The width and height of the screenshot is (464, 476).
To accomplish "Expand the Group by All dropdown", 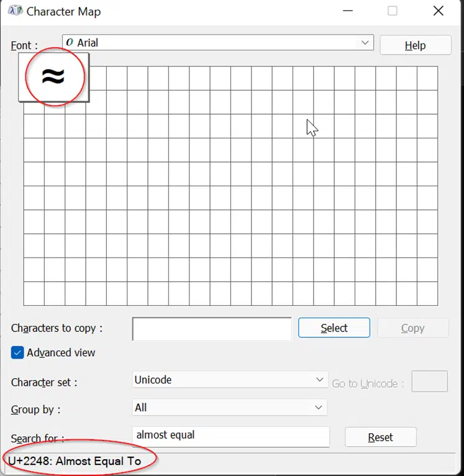I will [x=229, y=407].
